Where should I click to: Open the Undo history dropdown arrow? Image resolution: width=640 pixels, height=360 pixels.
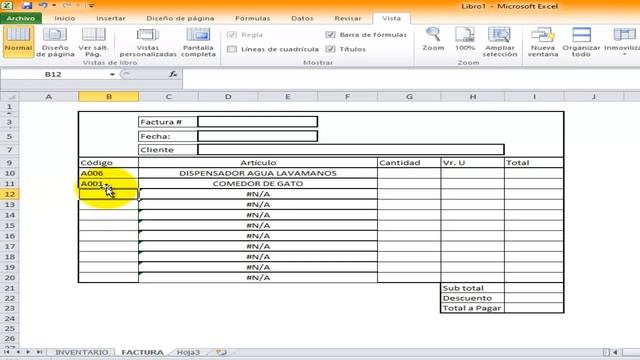click(x=54, y=6)
